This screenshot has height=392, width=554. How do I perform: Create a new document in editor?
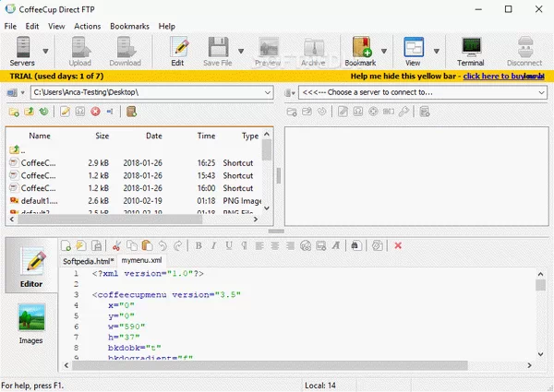pos(66,245)
